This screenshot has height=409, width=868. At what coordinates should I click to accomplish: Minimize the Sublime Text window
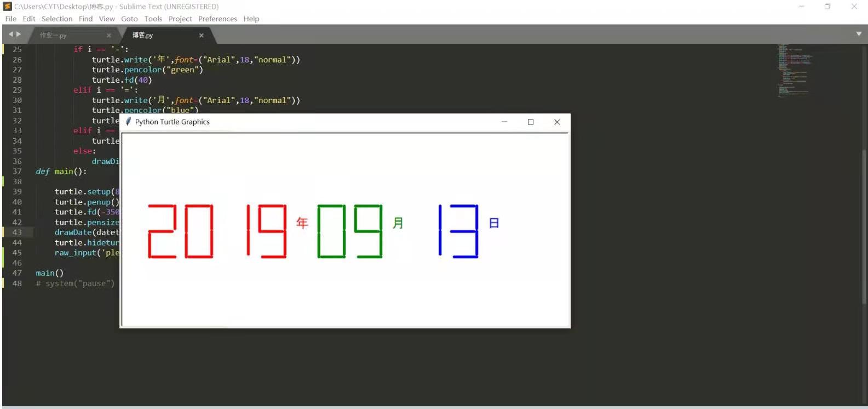(x=802, y=7)
